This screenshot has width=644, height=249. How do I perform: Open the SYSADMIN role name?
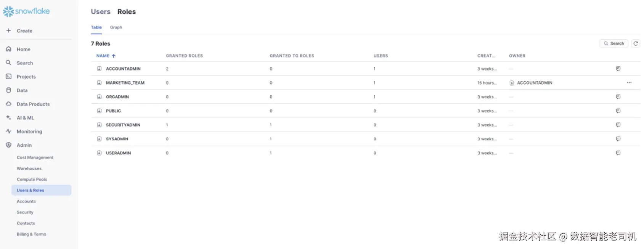(x=117, y=139)
